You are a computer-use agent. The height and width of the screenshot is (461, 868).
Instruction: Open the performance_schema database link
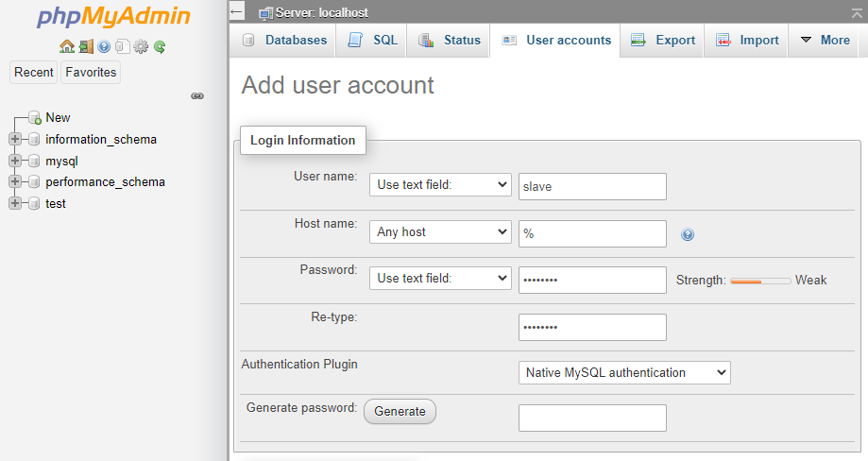(105, 182)
